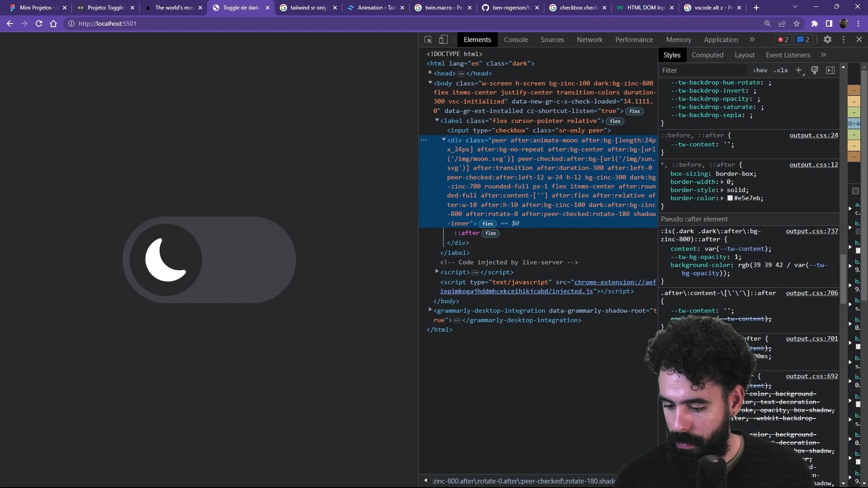Screen dimensions: 868x488
Task: Expand the grammarly-desktop-integration node
Action: pos(430,310)
